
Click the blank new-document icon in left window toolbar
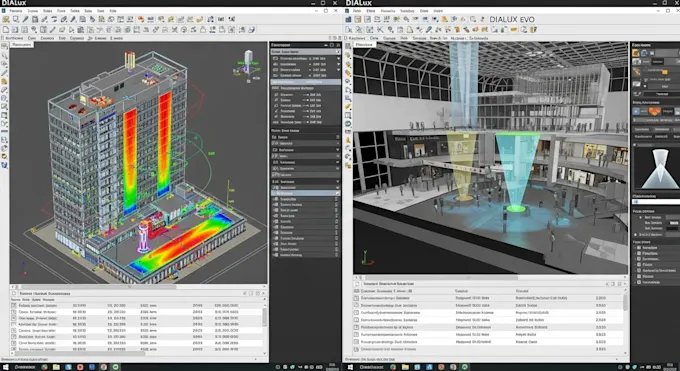6,30
